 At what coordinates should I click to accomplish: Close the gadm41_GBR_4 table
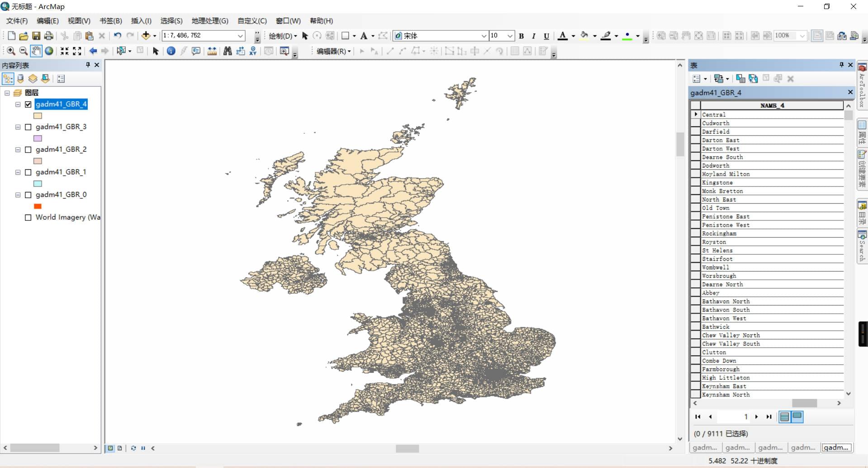click(850, 92)
